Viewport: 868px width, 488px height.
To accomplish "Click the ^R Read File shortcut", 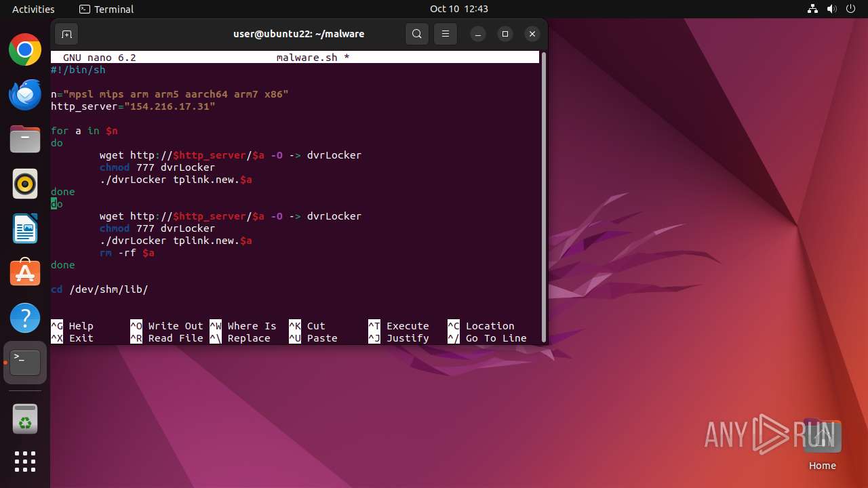I will 167,338.
